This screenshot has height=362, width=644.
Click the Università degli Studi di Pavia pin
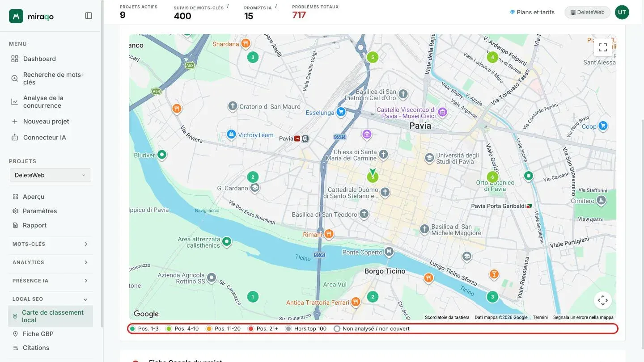(x=429, y=158)
